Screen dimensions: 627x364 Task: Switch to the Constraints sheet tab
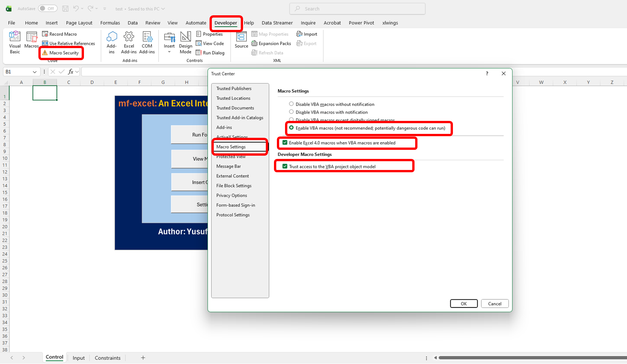click(x=107, y=358)
